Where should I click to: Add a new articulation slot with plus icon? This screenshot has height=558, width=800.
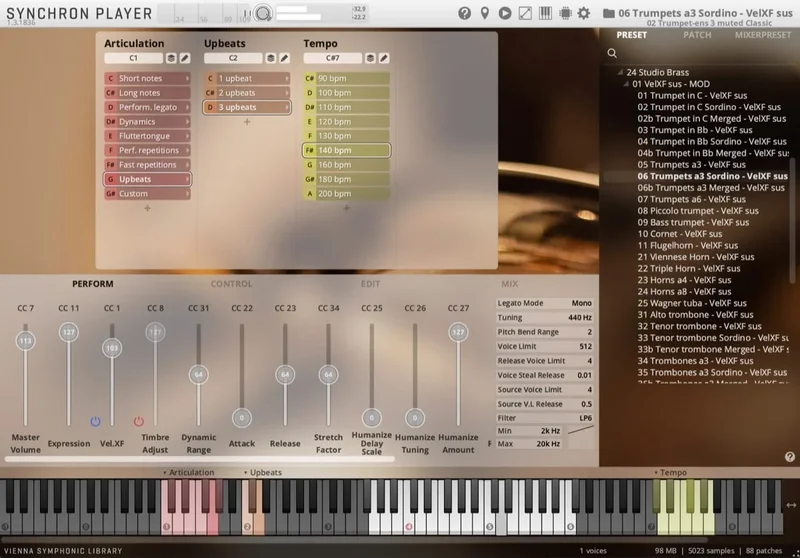(147, 208)
